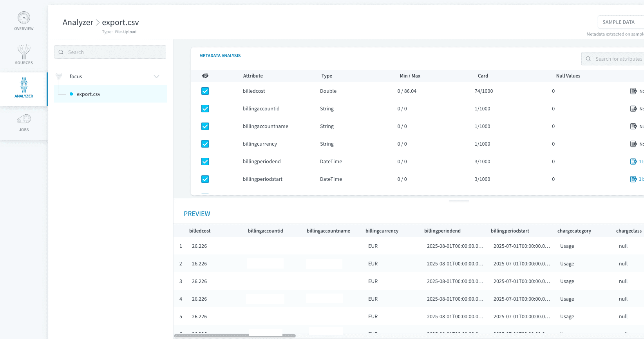Click the export.csv page title
This screenshot has height=339, width=644.
click(120, 22)
